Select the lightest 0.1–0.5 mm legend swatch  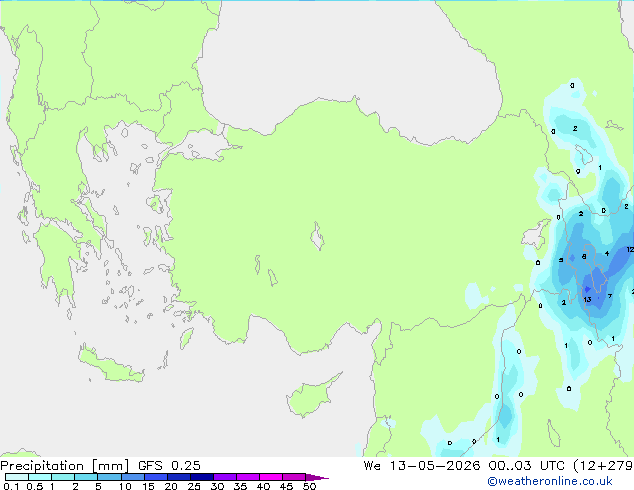(17, 477)
